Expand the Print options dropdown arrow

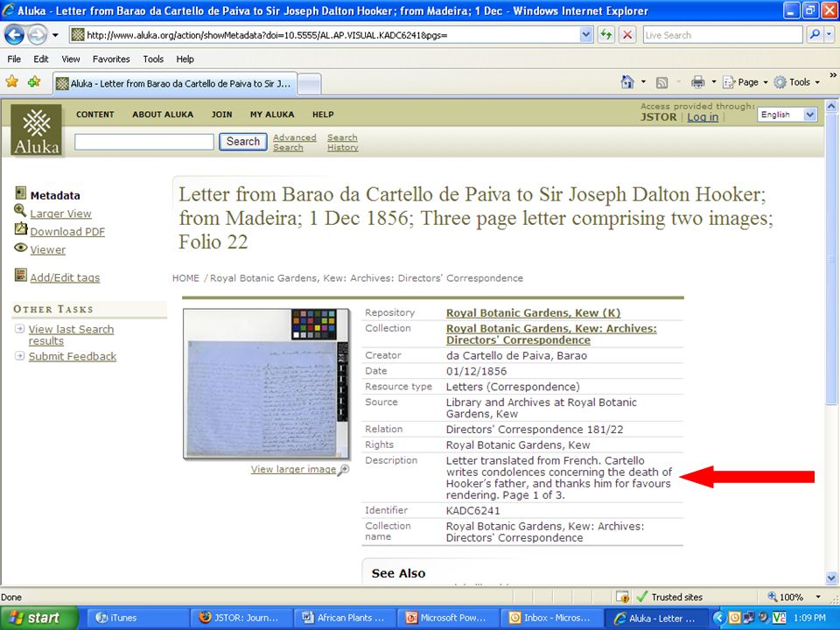[714, 82]
